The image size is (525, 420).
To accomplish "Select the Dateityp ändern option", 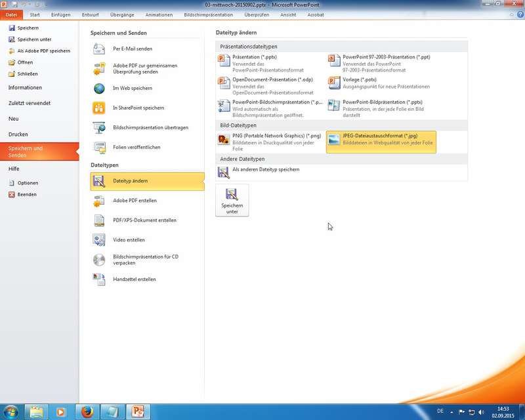I will [147, 181].
